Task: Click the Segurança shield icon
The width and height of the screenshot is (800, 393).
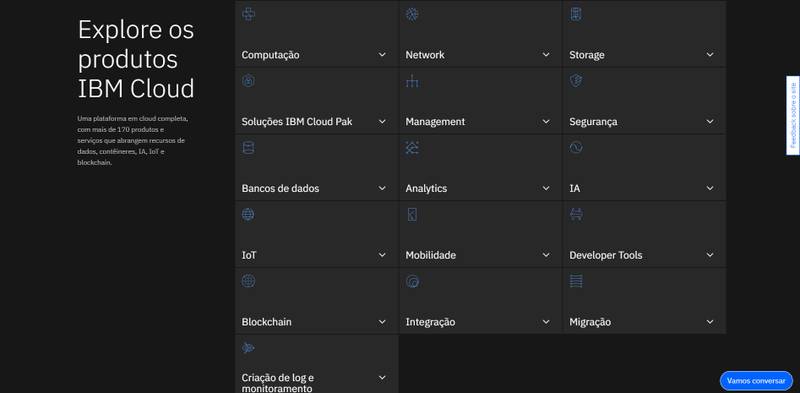Action: 576,81
